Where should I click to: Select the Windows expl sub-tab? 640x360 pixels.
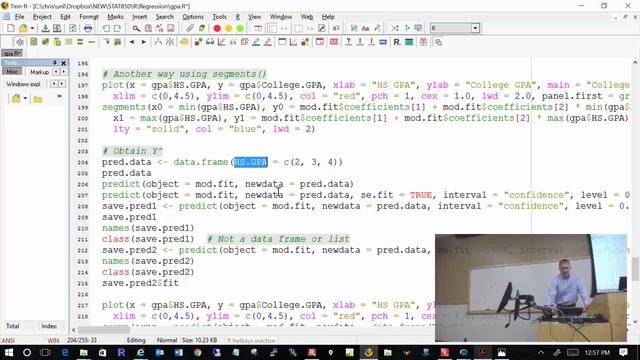pos(23,84)
